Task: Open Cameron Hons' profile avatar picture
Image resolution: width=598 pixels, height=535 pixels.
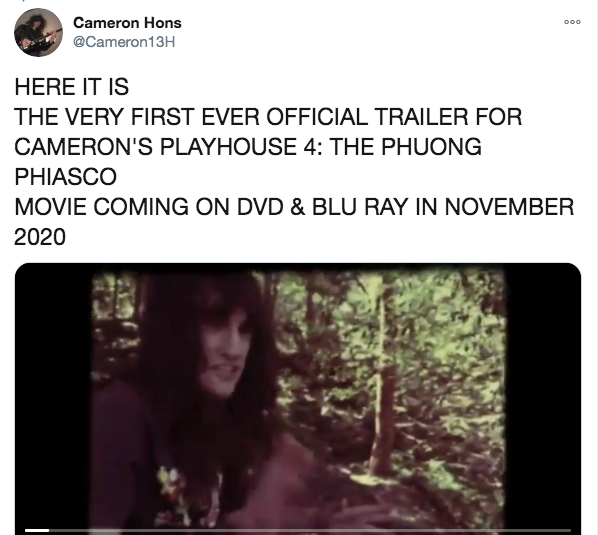Action: click(x=38, y=32)
